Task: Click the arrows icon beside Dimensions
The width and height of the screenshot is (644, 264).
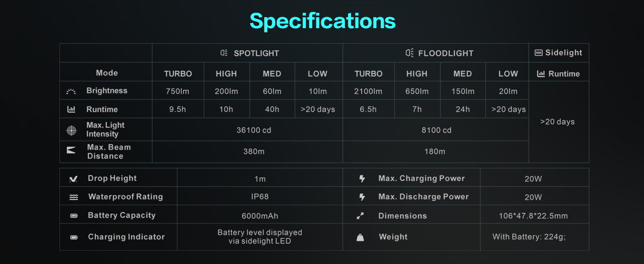Action: pos(360,216)
